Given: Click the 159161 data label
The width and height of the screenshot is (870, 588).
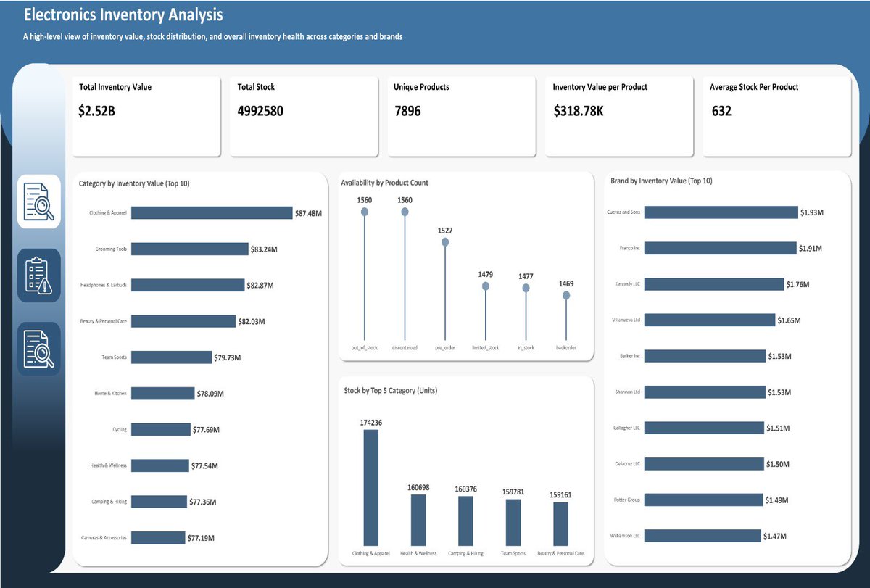Looking at the screenshot, I should click(560, 494).
